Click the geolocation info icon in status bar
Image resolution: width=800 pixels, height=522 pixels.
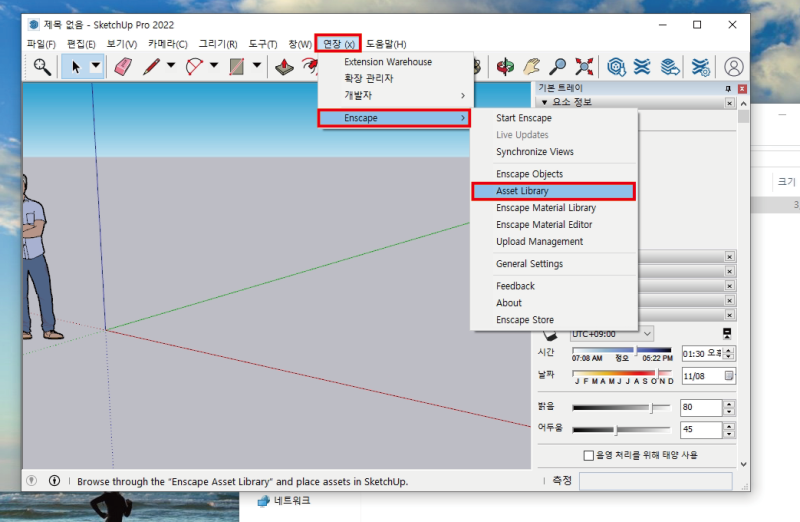click(x=31, y=481)
